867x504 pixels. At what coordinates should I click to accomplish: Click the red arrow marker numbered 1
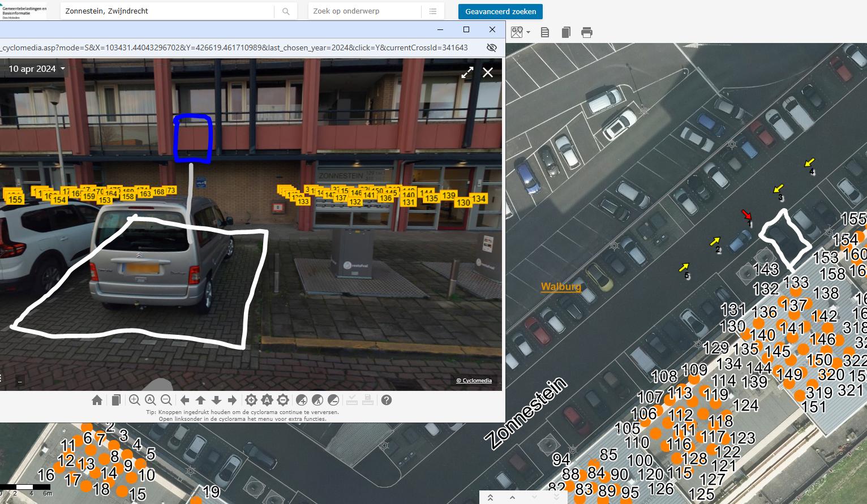point(746,215)
